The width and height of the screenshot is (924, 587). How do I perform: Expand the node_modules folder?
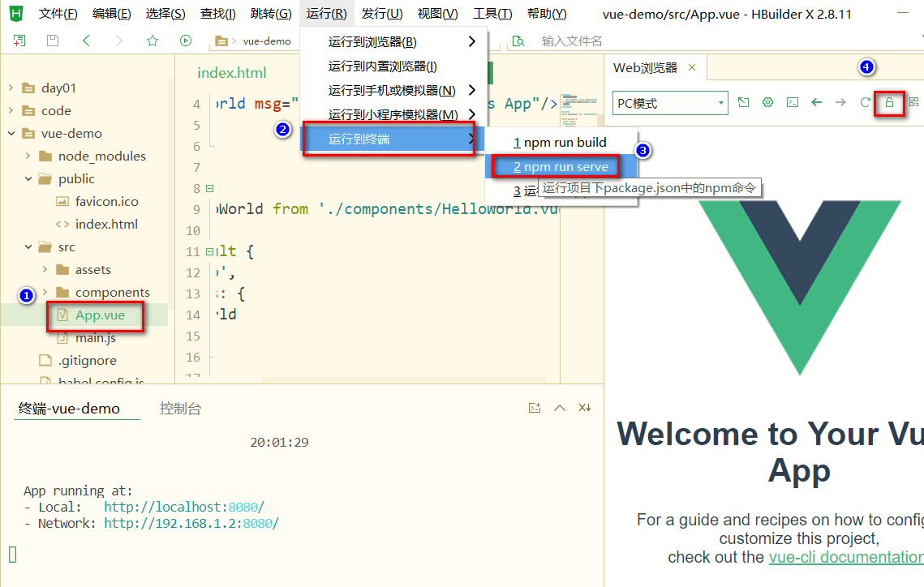point(28,156)
